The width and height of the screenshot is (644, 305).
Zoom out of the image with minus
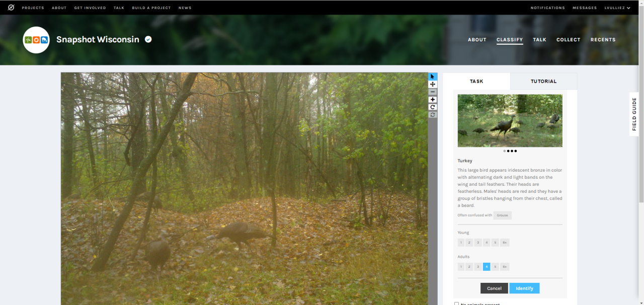pyautogui.click(x=433, y=92)
